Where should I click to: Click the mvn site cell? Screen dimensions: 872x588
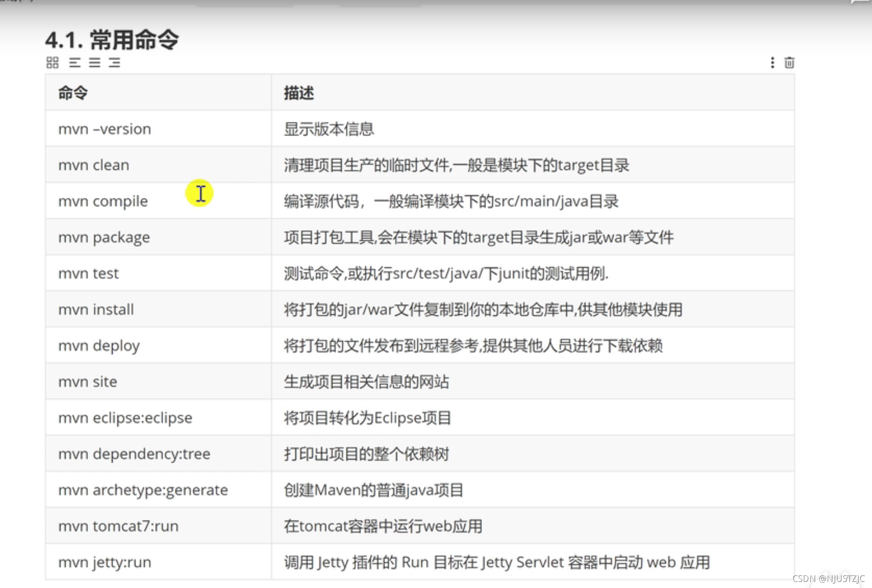(158, 381)
